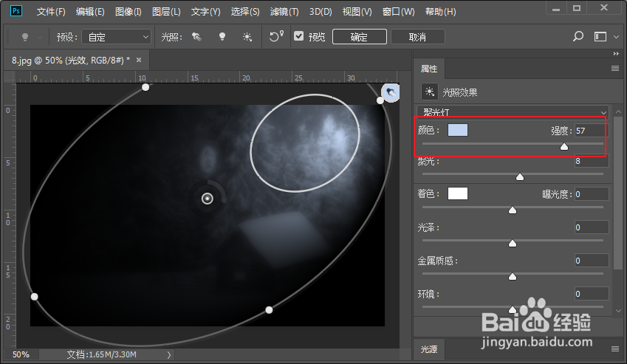
Task: Expand the workspace switcher arrow
Action: tap(616, 37)
